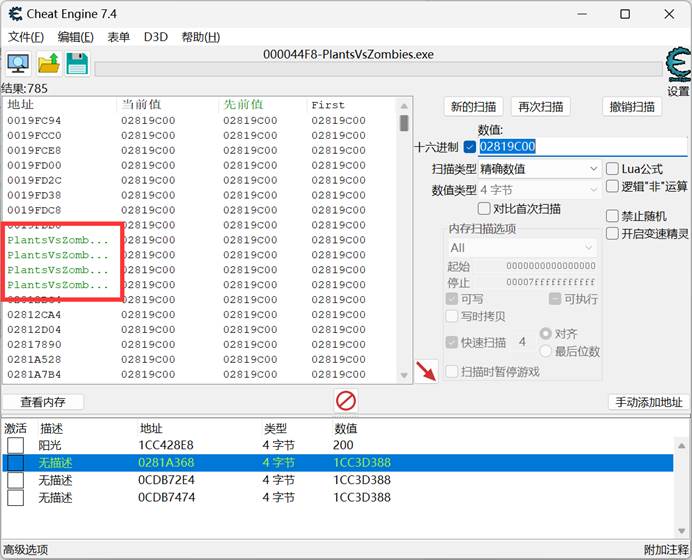The width and height of the screenshot is (692, 560).
Task: Click the 再次扫描 button
Action: click(541, 107)
